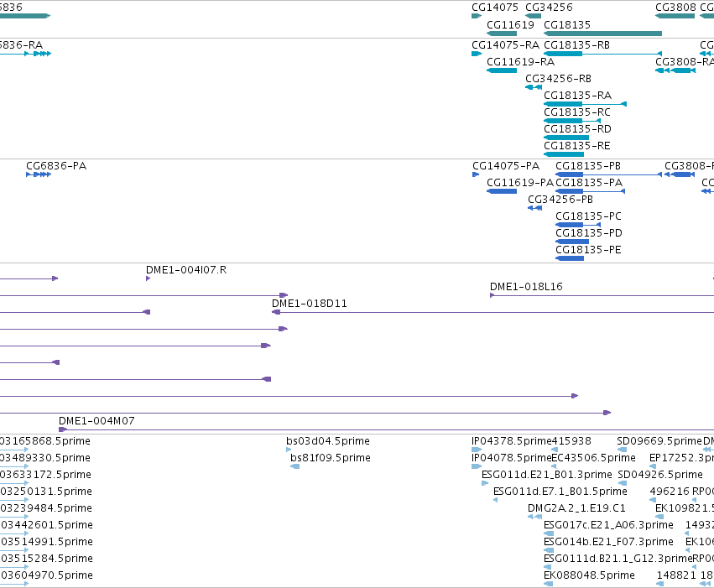
Task: Click the CG34256 gene label
Action: pos(549,8)
